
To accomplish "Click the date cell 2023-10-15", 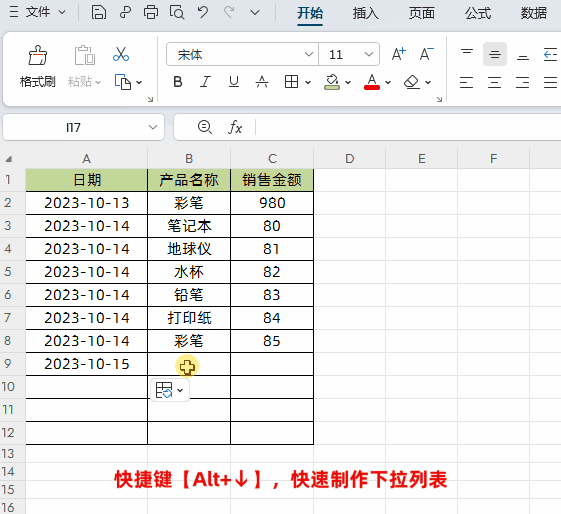I will [x=87, y=364].
